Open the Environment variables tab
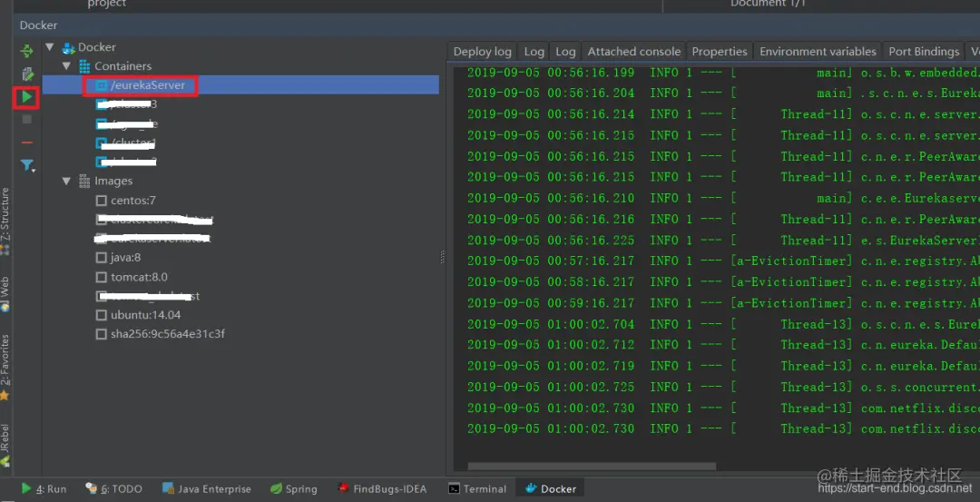This screenshot has width=980, height=502. [x=818, y=51]
